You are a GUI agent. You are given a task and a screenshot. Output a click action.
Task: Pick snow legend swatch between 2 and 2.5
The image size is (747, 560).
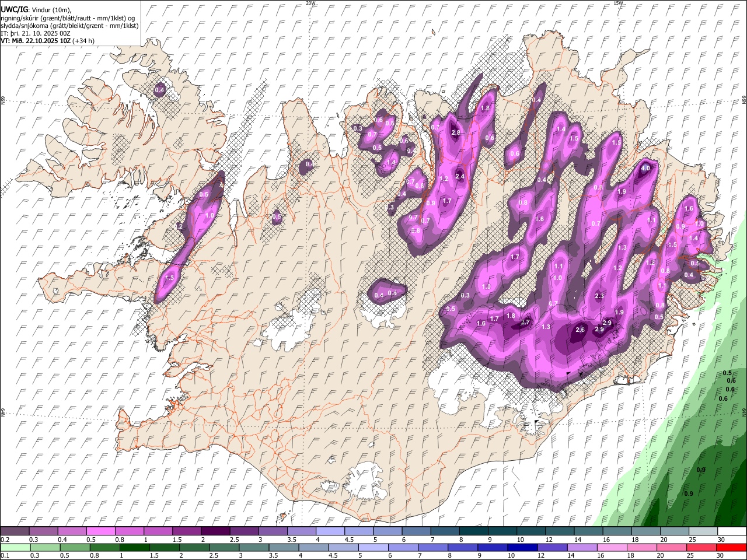(215, 531)
